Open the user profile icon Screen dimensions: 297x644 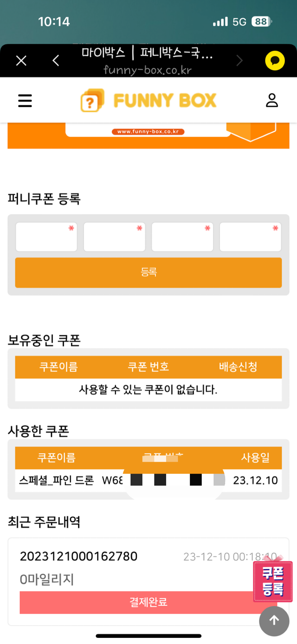272,101
